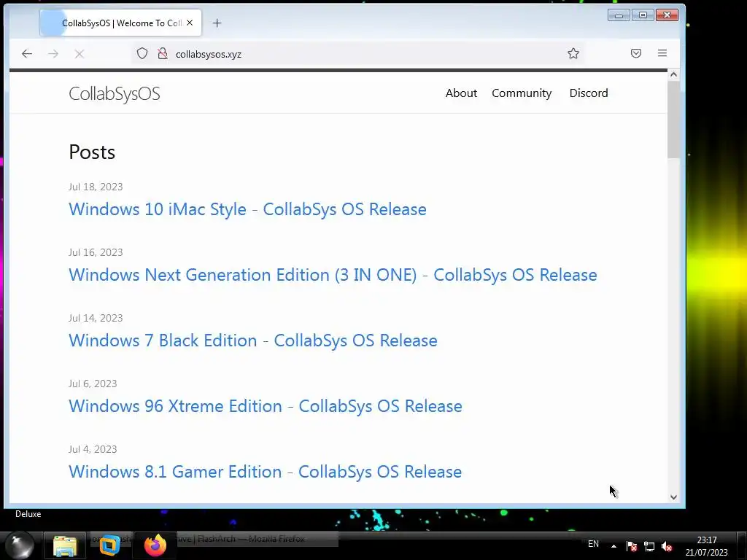Go back to the previous page
Screen dimensions: 747x560
pyautogui.click(x=27, y=54)
